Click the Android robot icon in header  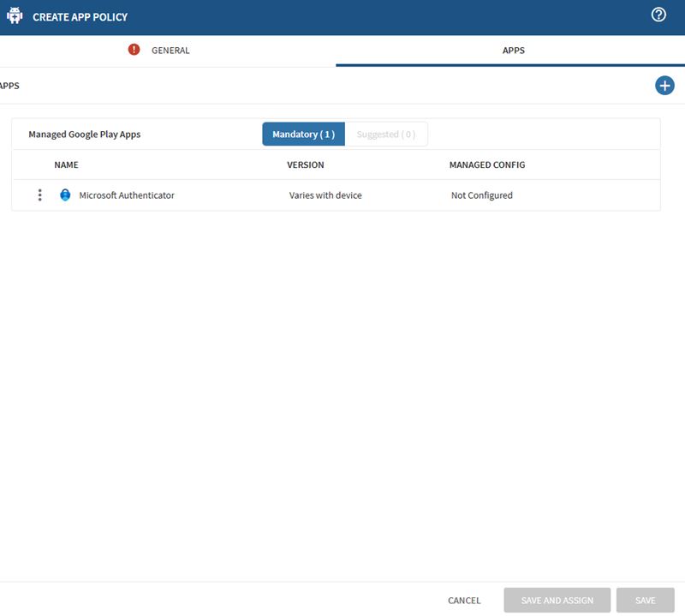tap(14, 16)
